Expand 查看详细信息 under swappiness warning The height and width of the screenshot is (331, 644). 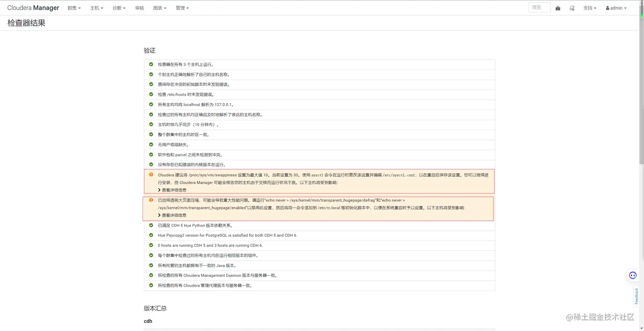point(172,190)
